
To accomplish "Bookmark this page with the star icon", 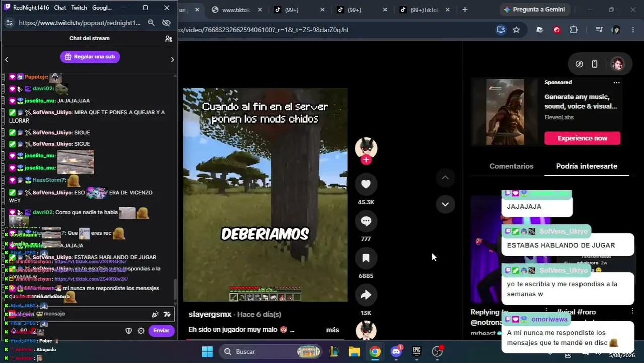I will pyautogui.click(x=516, y=30).
